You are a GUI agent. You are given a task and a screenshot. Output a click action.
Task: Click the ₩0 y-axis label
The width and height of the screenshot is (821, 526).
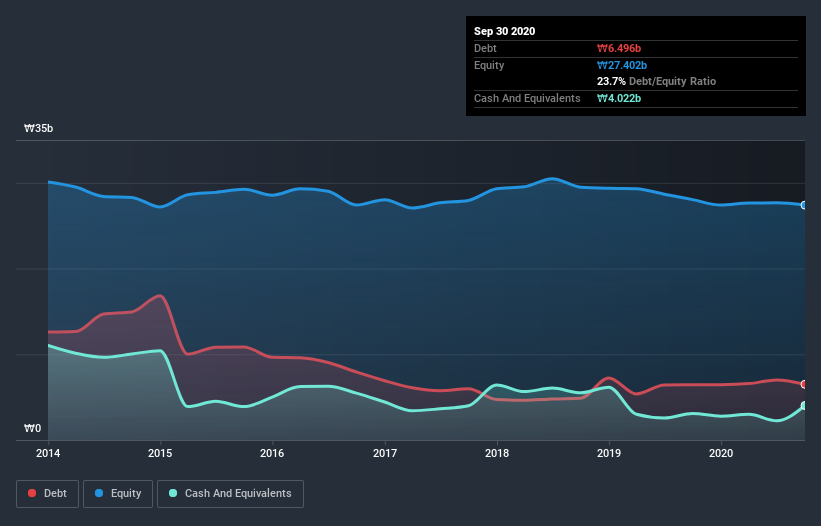point(32,429)
